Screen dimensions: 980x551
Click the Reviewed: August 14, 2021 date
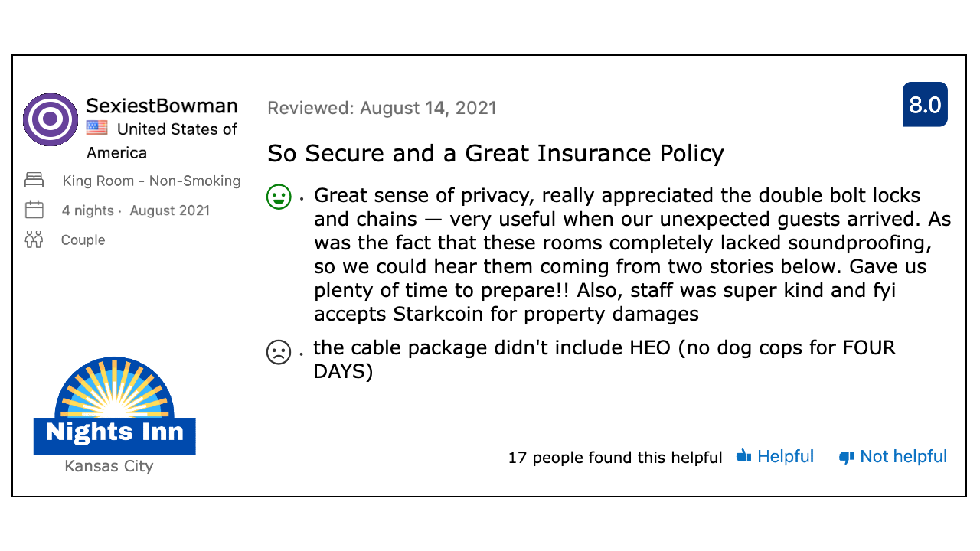(x=381, y=108)
